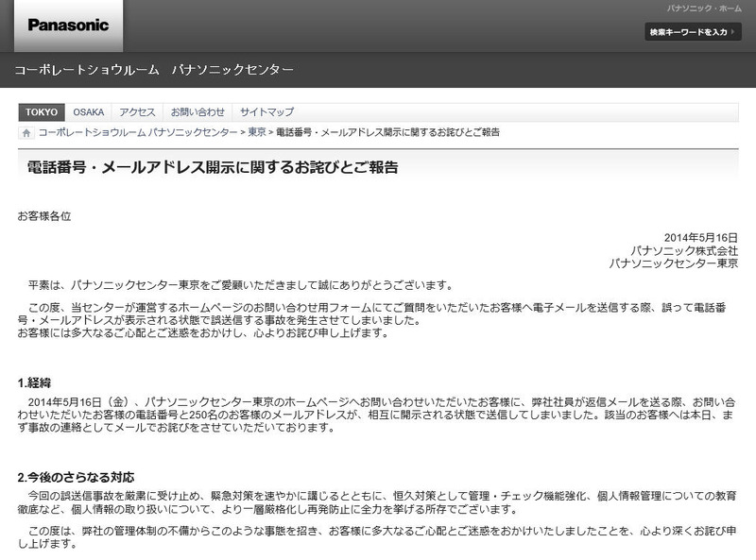
Task: Click the current-page breadcrumb text 電話番号・メールアドレス開示
Action: click(x=387, y=133)
